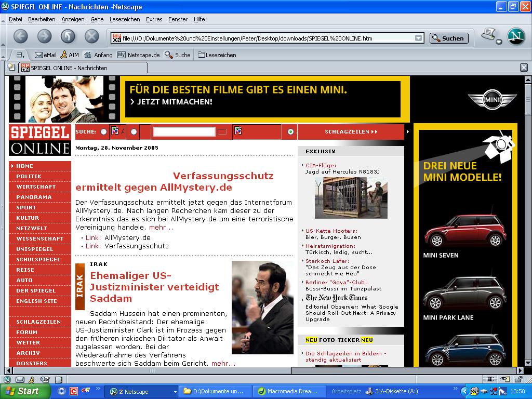Close the SPIEGEL ONLINE tab with X

click(524, 68)
